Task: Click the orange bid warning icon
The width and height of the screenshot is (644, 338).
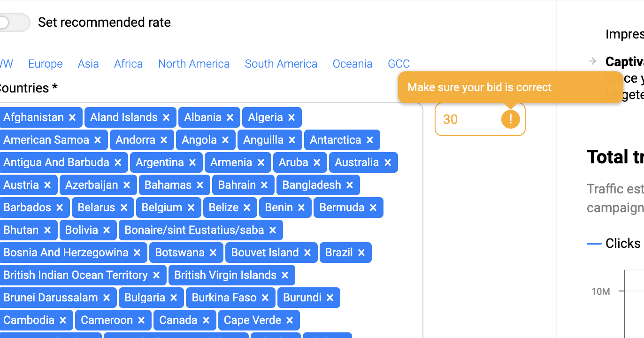Action: [x=511, y=119]
